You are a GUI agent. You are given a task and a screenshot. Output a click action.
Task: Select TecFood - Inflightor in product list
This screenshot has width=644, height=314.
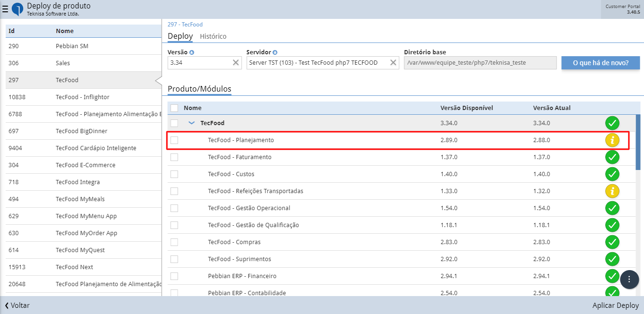click(x=84, y=97)
